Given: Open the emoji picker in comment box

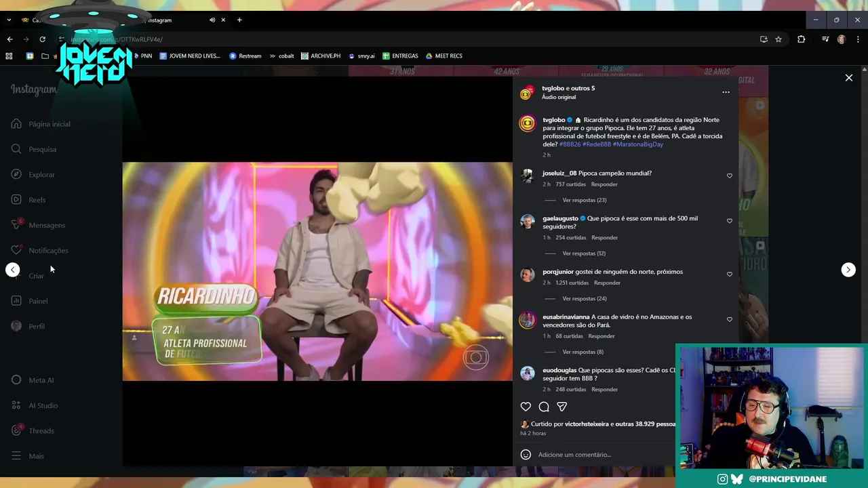Looking at the screenshot, I should click(526, 454).
